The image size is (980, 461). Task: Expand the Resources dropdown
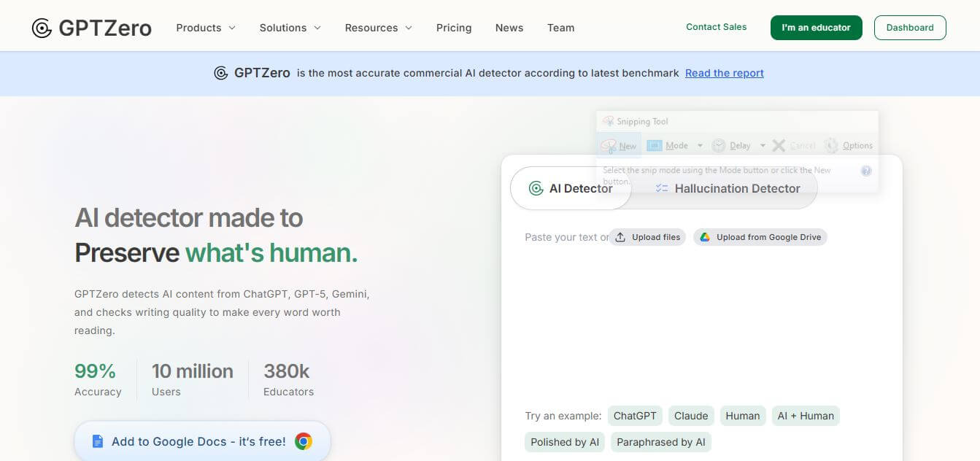377,27
